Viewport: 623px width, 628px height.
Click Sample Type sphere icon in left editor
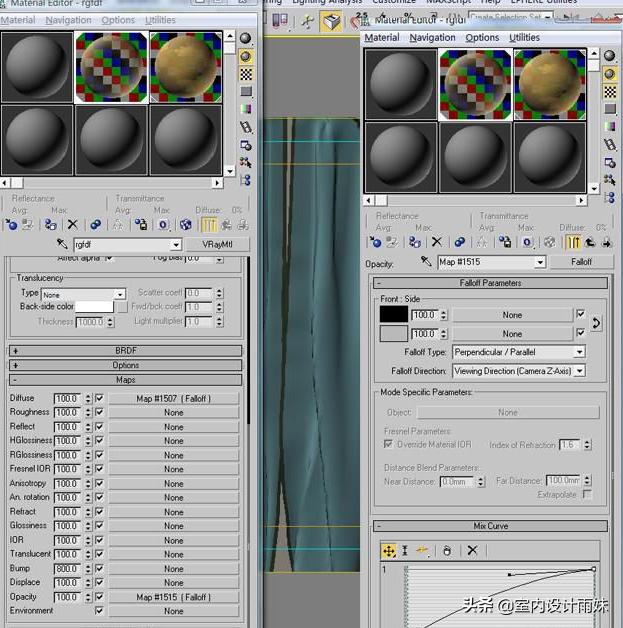point(245,38)
